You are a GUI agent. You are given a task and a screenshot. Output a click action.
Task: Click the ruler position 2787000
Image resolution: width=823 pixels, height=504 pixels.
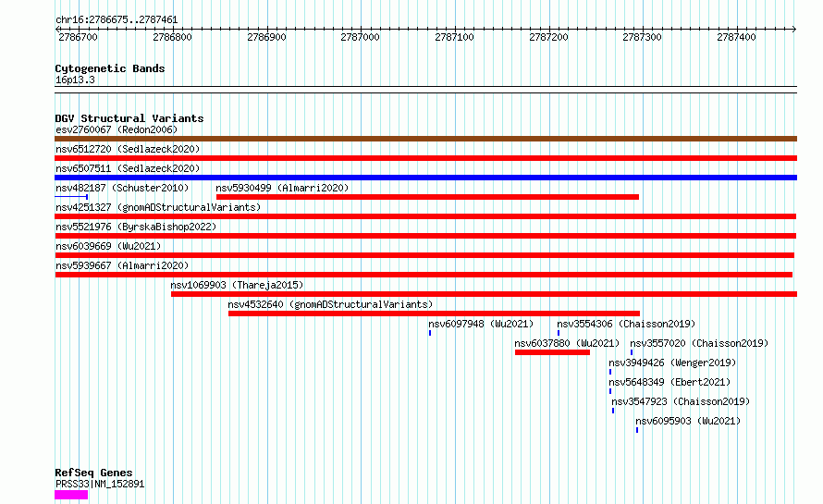click(360, 37)
